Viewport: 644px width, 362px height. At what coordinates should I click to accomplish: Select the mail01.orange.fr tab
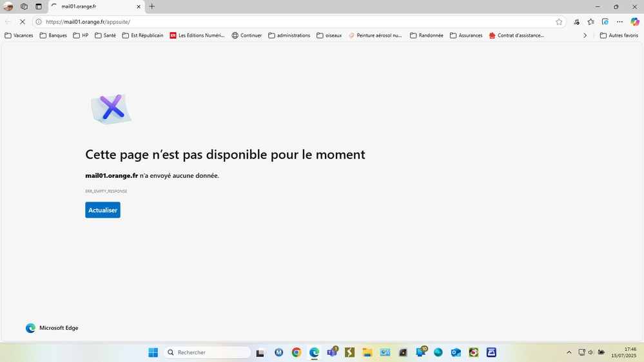coord(97,6)
